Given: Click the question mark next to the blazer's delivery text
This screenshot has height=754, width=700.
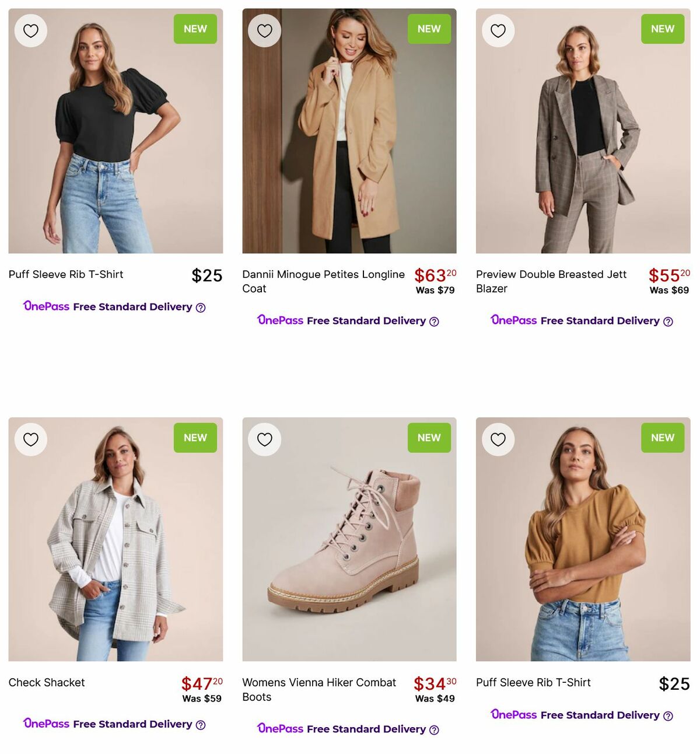Looking at the screenshot, I should [x=669, y=320].
